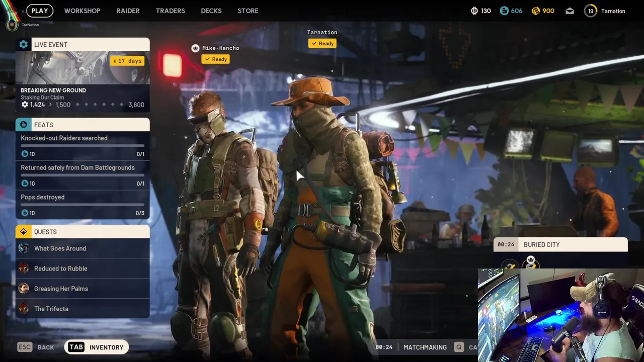
Task: Click Returned safely from Dam Battlegrounds progress bar
Action: 83,175
